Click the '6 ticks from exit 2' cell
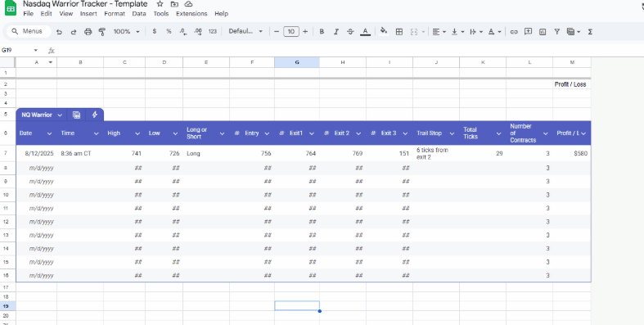Screen dimensions: 644x325 tap(436, 154)
